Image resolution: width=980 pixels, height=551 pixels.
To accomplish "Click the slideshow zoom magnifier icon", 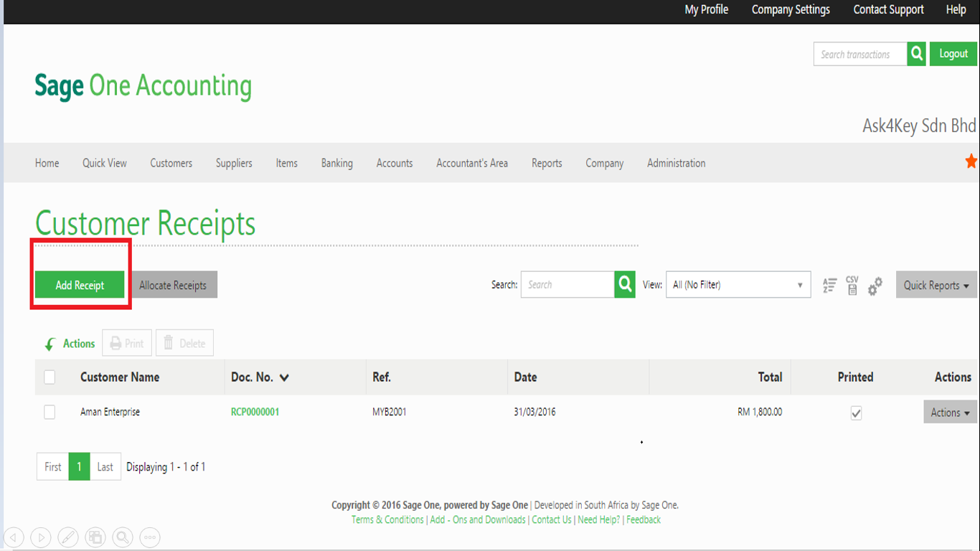I will [x=123, y=537].
